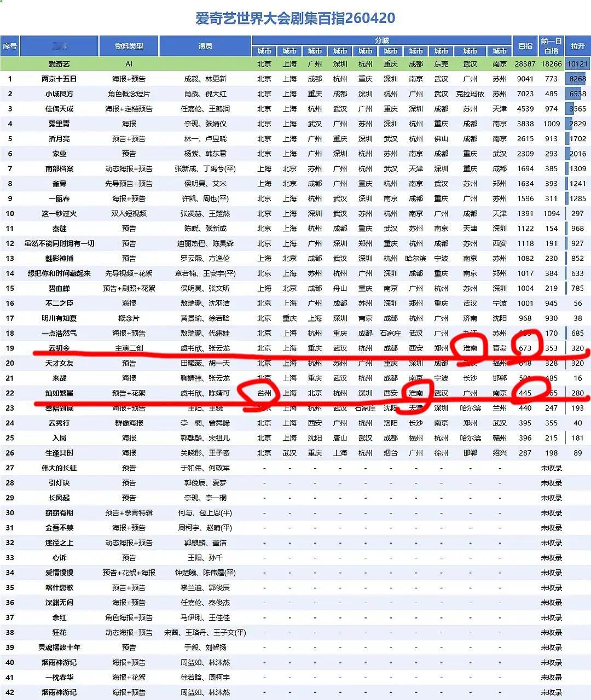Click the 分城 group header
Image resolution: width=591 pixels, height=700 pixels.
tap(382, 40)
